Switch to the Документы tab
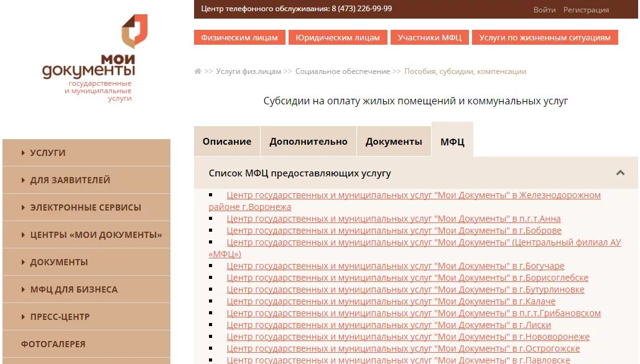The image size is (640, 364). 394,142
